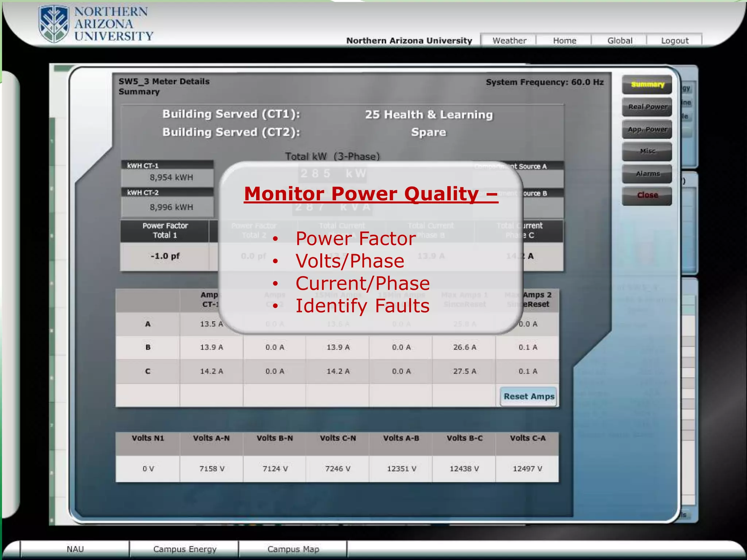
Task: Click the 12351 V Volts A-B value
Action: 401,468
